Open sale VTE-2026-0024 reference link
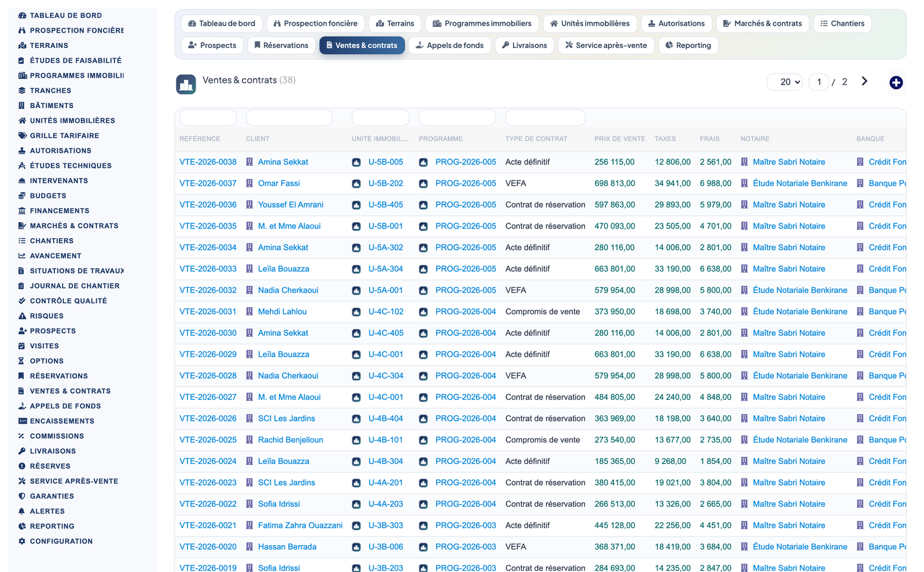The height and width of the screenshot is (572, 924). [x=208, y=461]
